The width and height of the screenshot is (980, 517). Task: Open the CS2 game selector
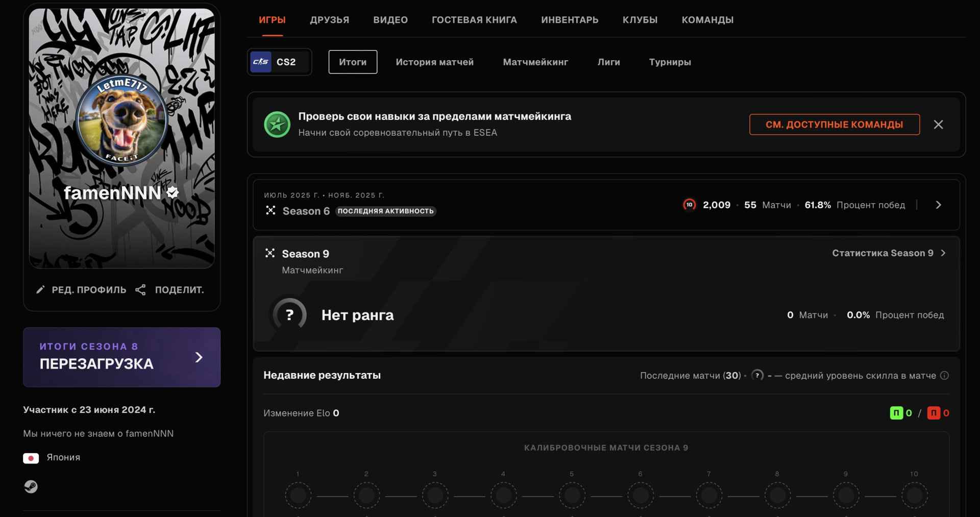pyautogui.click(x=280, y=62)
